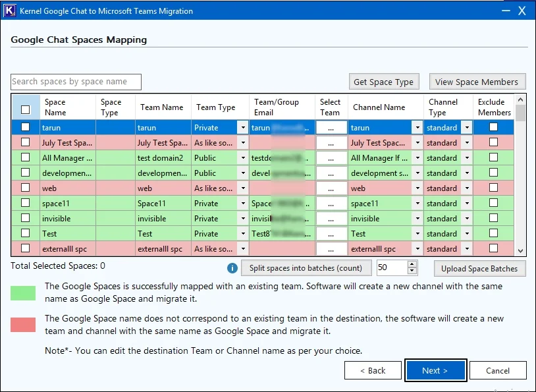Toggle Exclude Members for the Test row
The width and height of the screenshot is (536, 392).
493,233
